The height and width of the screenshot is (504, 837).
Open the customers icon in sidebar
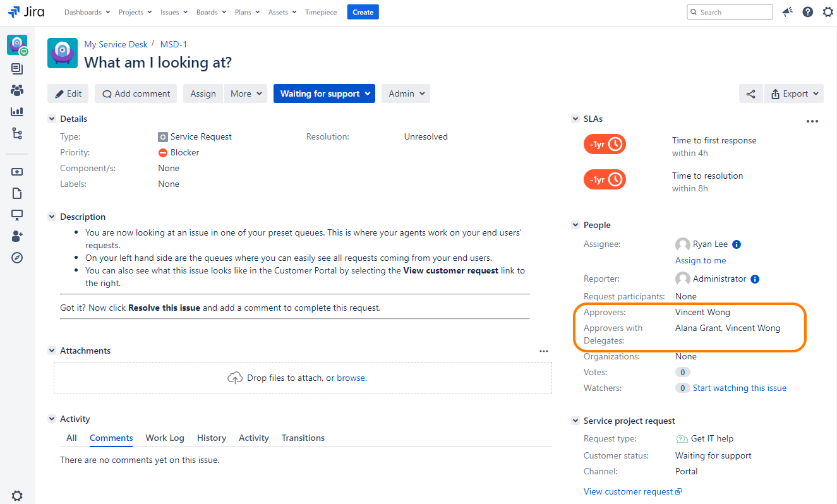tap(17, 90)
